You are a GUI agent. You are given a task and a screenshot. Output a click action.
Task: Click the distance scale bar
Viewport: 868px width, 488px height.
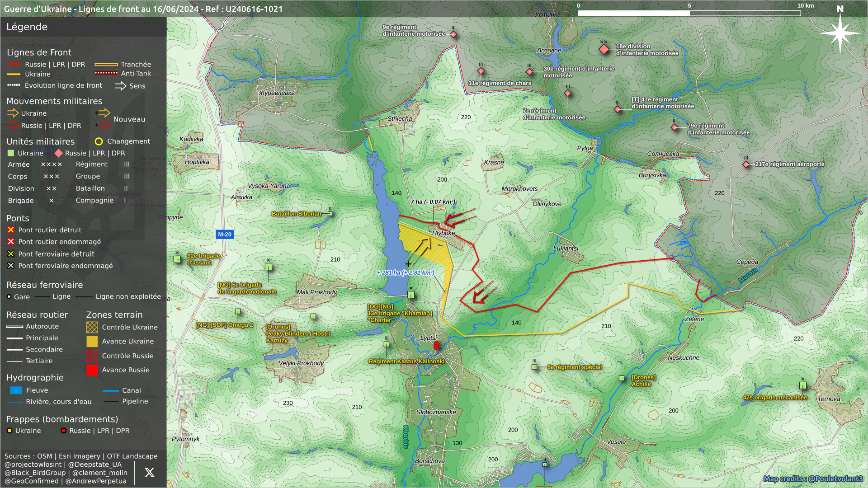click(689, 13)
